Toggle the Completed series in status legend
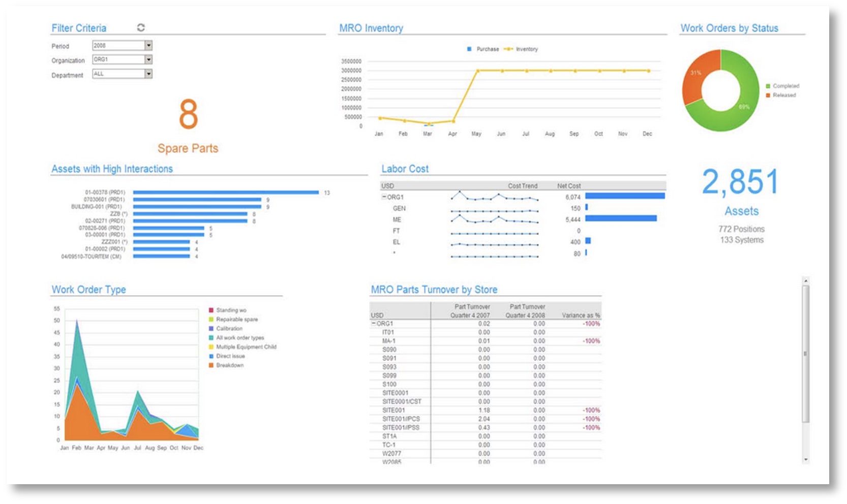The height and width of the screenshot is (504, 847). 768,86
